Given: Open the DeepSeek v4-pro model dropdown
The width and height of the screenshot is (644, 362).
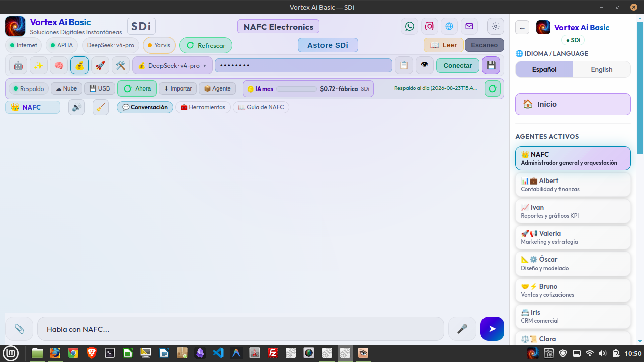Looking at the screenshot, I should click(x=173, y=65).
